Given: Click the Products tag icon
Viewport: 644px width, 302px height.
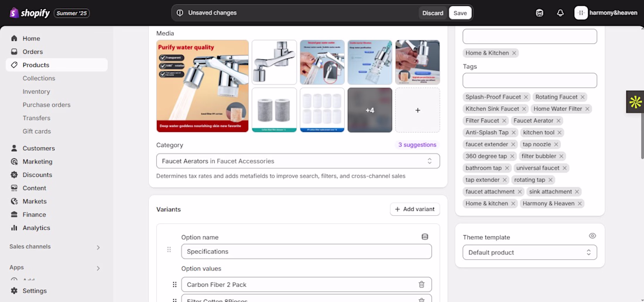Looking at the screenshot, I should 15,65.
